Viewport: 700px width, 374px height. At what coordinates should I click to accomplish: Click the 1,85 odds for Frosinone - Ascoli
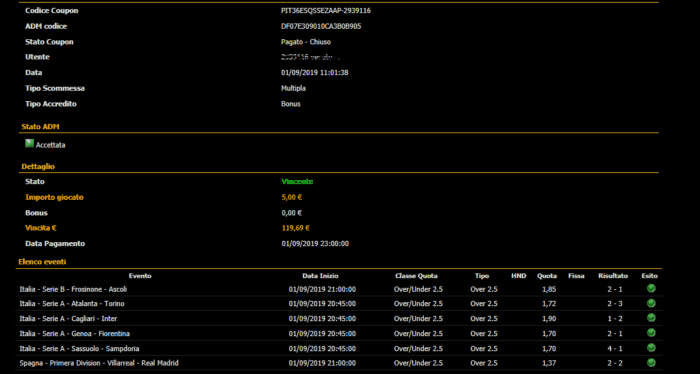coord(549,289)
